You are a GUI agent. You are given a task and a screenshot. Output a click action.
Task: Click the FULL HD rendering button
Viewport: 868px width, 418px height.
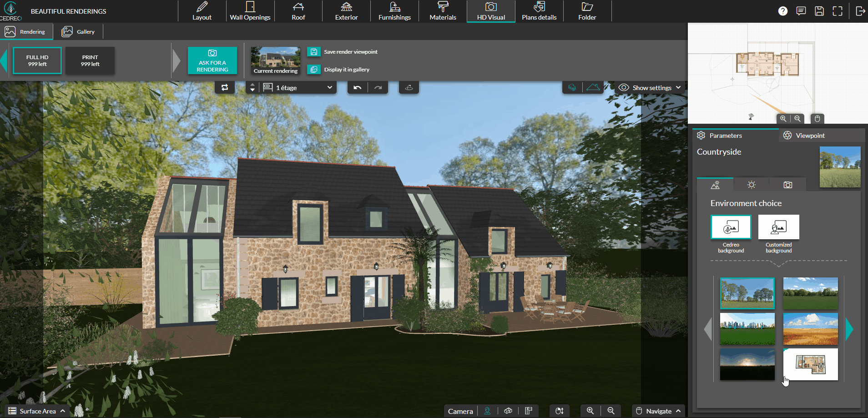point(37,60)
